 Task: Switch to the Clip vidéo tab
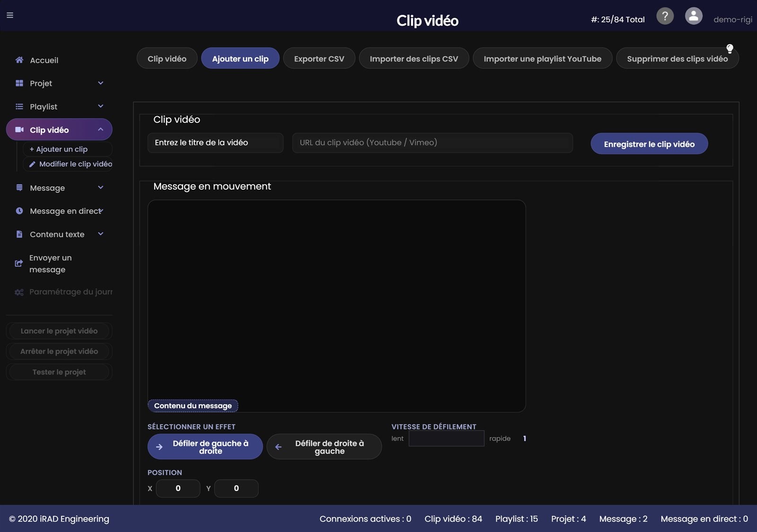pyautogui.click(x=167, y=59)
